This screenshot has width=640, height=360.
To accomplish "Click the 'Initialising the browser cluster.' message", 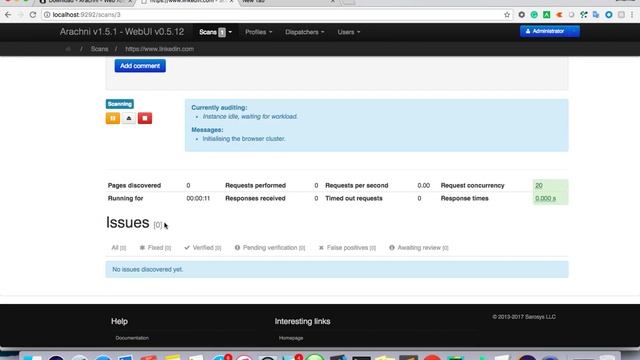I will (x=244, y=139).
